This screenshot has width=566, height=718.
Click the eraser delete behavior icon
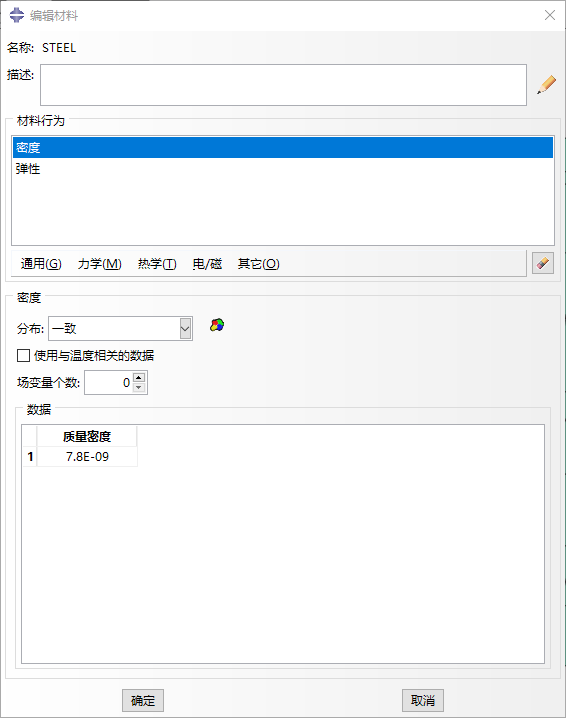(543, 263)
